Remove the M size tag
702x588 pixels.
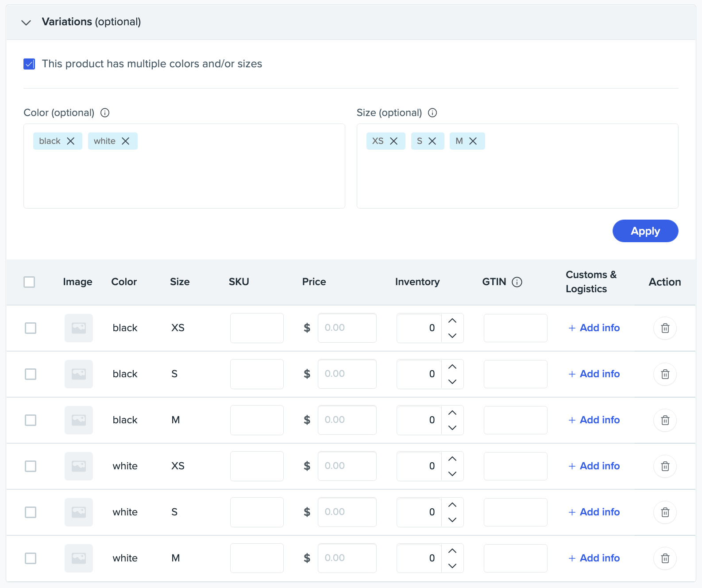pos(473,141)
